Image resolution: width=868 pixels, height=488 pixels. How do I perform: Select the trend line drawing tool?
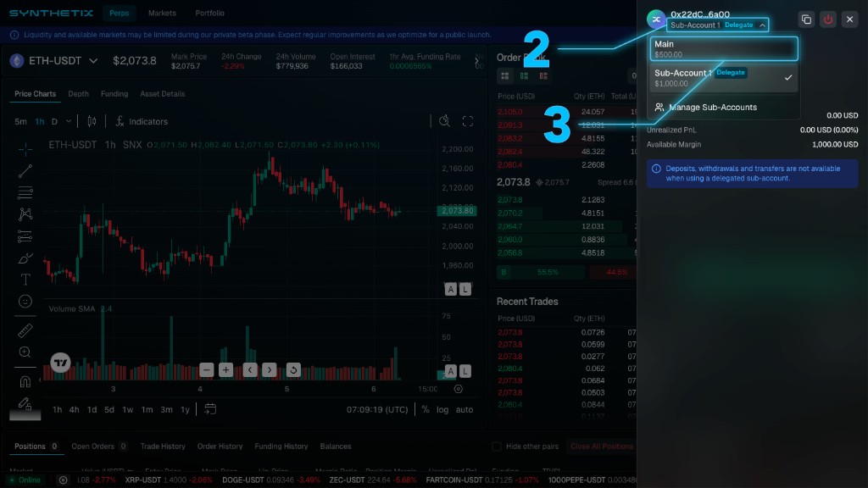(25, 171)
